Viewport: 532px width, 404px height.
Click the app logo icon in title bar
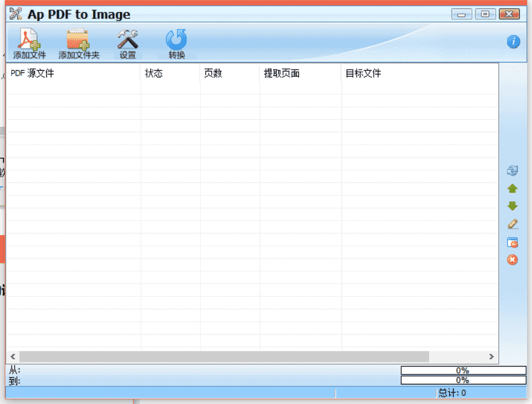[15, 14]
